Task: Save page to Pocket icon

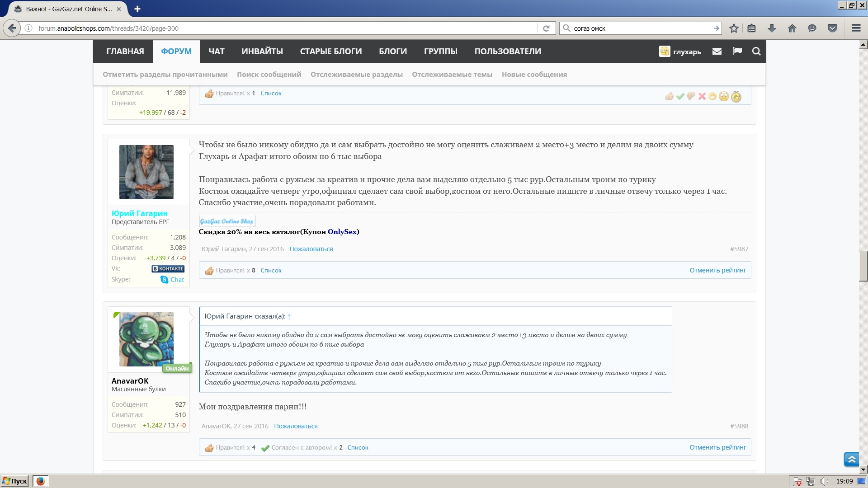Action: click(832, 28)
